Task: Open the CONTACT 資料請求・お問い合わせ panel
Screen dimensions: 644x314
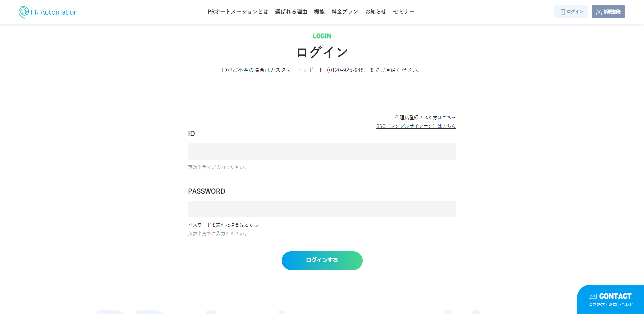Action: [x=610, y=299]
